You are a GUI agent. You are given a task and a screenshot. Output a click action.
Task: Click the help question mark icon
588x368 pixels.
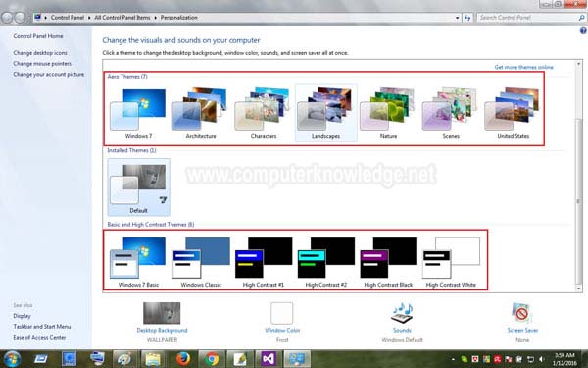(x=583, y=31)
